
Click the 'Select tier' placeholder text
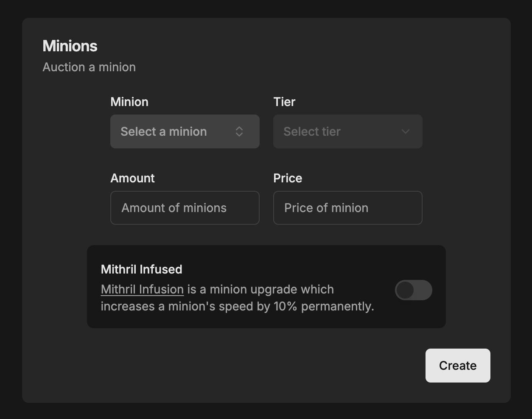[x=312, y=131]
